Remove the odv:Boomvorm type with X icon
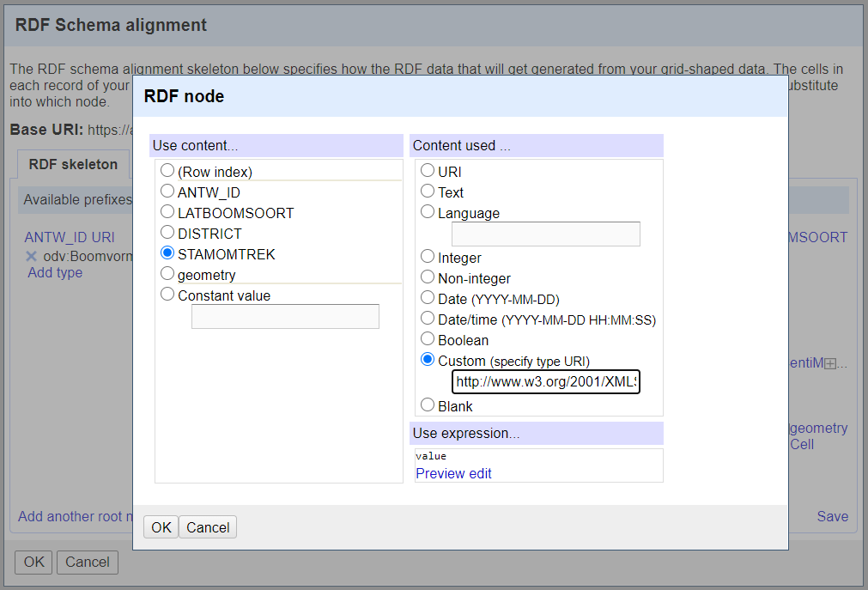 click(x=31, y=256)
